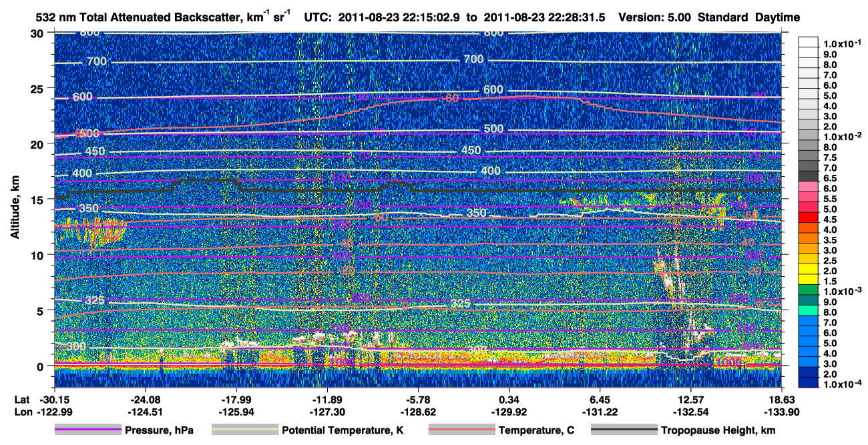Click latitude value 12.57
Screen dimensions: 868x445
(691, 400)
